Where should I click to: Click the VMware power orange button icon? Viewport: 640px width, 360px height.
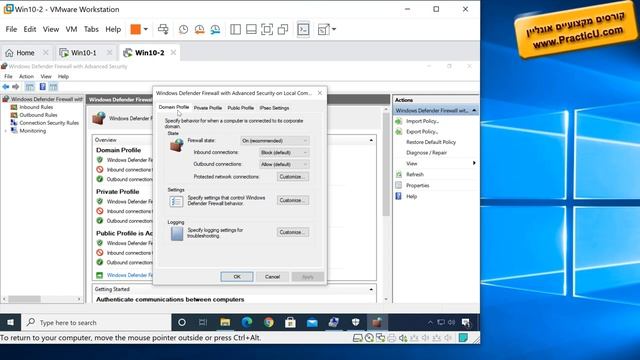point(136,29)
